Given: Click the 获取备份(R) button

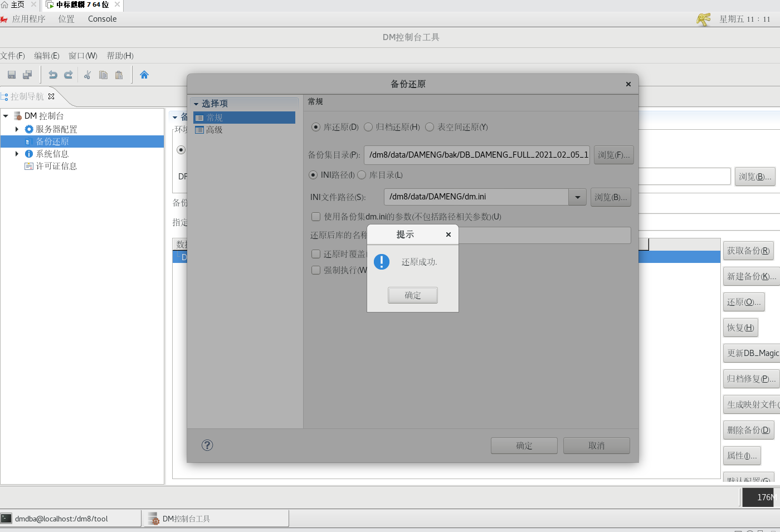Looking at the screenshot, I should pyautogui.click(x=749, y=251).
